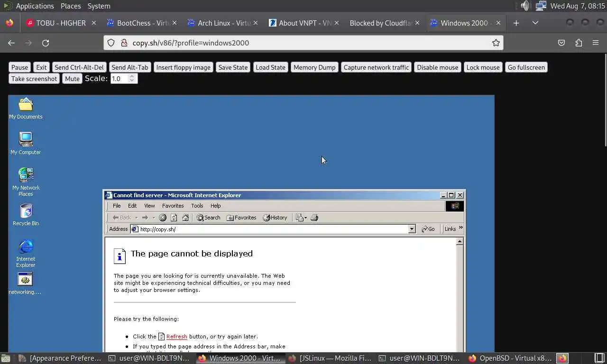Expand IE address bar dropdown
The height and width of the screenshot is (364, 607).
click(x=412, y=229)
